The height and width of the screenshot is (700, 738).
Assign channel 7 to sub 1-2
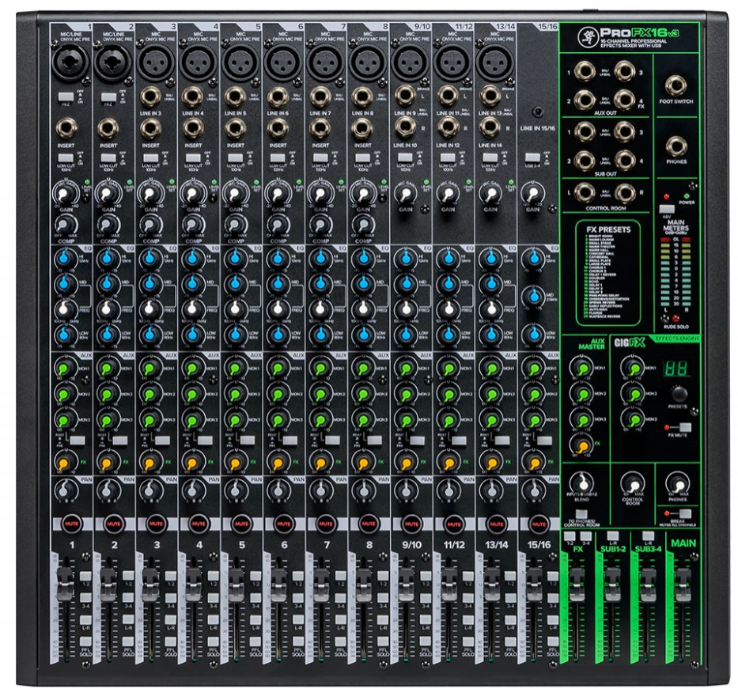[x=340, y=576]
